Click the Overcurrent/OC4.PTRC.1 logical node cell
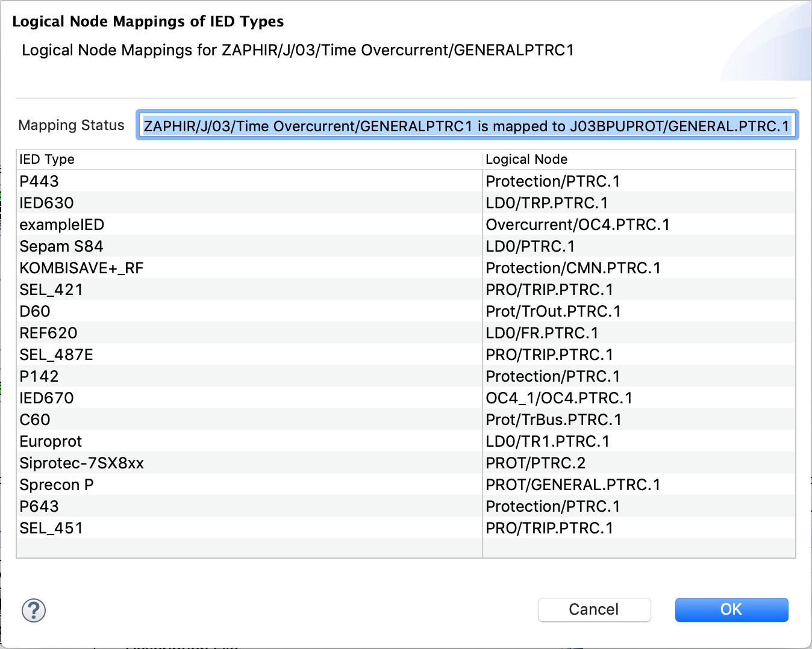The image size is (812, 649). pos(577,225)
